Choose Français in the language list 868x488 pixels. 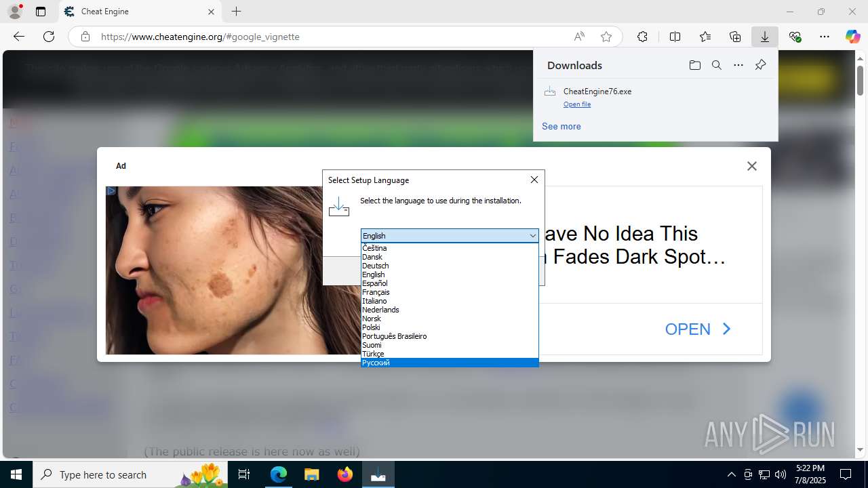click(450, 292)
